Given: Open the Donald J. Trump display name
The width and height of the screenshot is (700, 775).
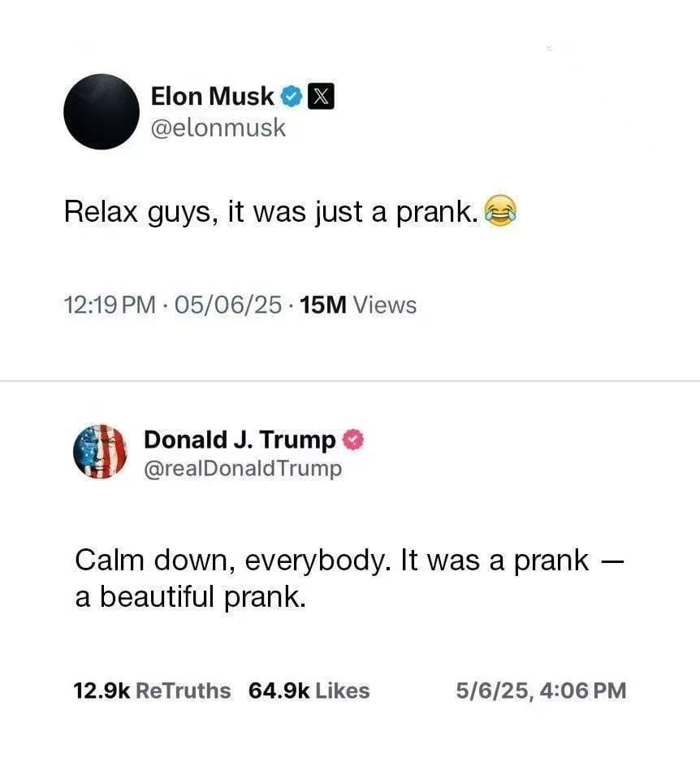Looking at the screenshot, I should pyautogui.click(x=240, y=439).
